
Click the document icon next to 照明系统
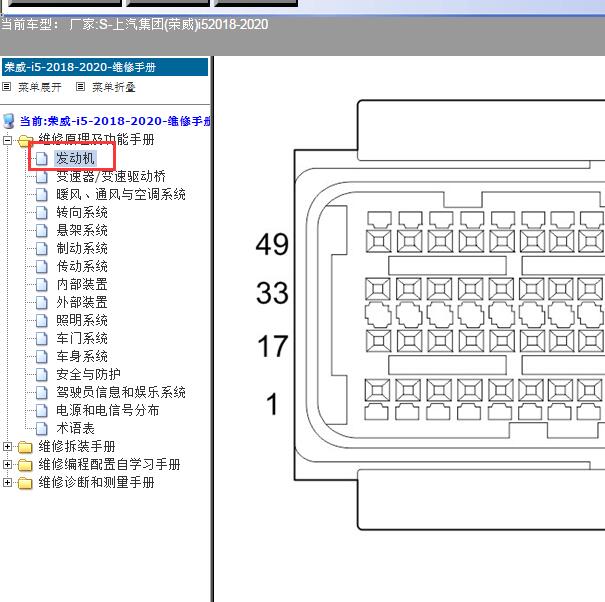pos(42,320)
